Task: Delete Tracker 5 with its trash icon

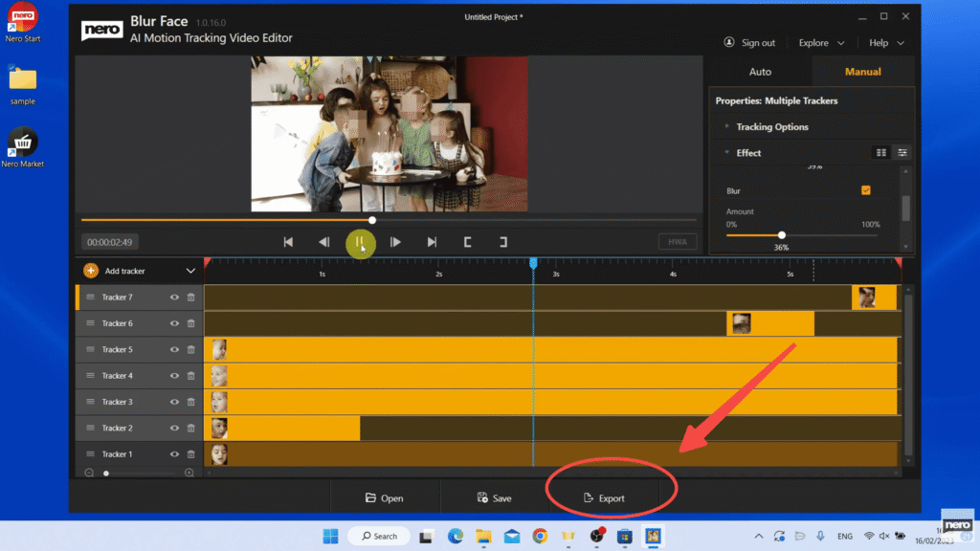Action: pos(191,350)
